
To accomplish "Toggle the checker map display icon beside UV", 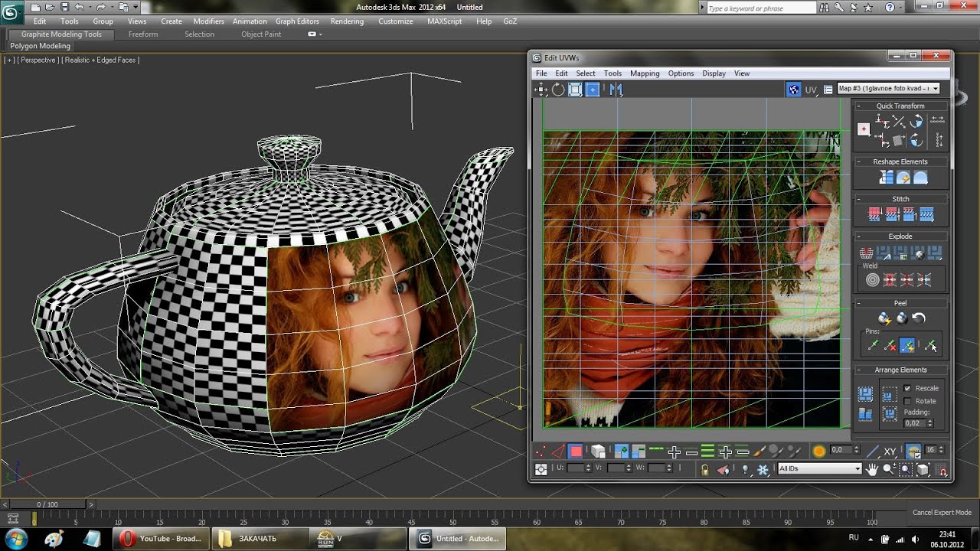I will point(794,90).
